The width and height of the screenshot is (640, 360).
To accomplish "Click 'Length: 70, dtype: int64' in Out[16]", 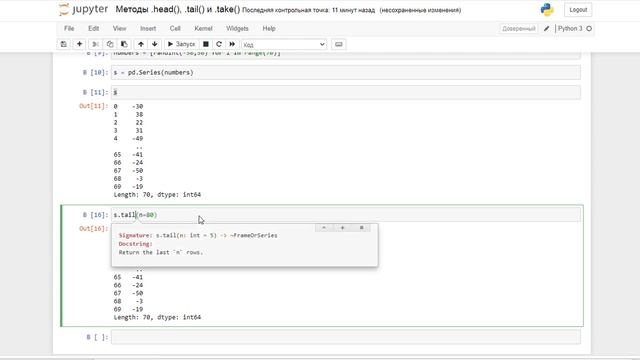I will click(x=157, y=317).
